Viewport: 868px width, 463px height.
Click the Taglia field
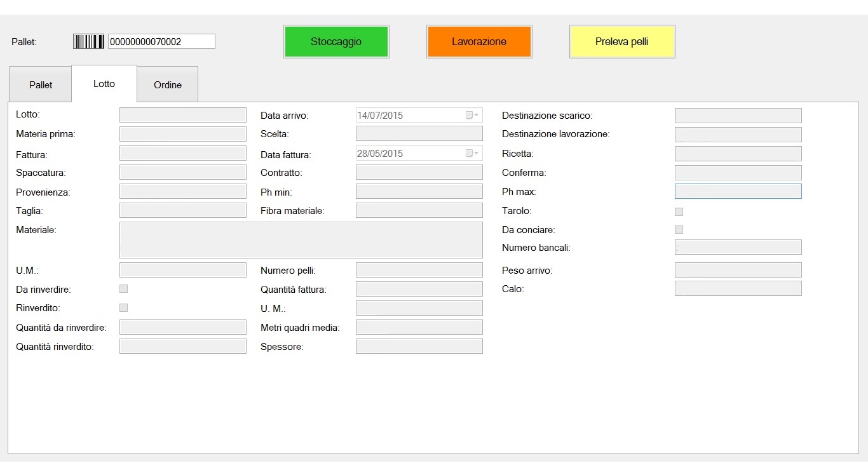(x=183, y=210)
